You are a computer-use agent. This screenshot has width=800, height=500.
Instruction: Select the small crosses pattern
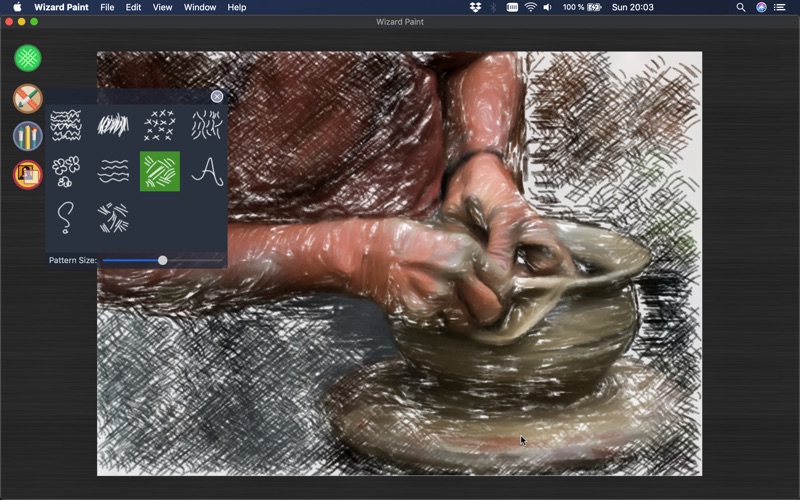point(160,125)
